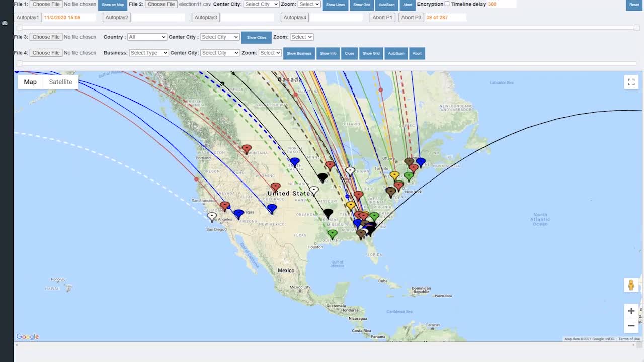
Task: Click the Show Lines button
Action: [335, 5]
